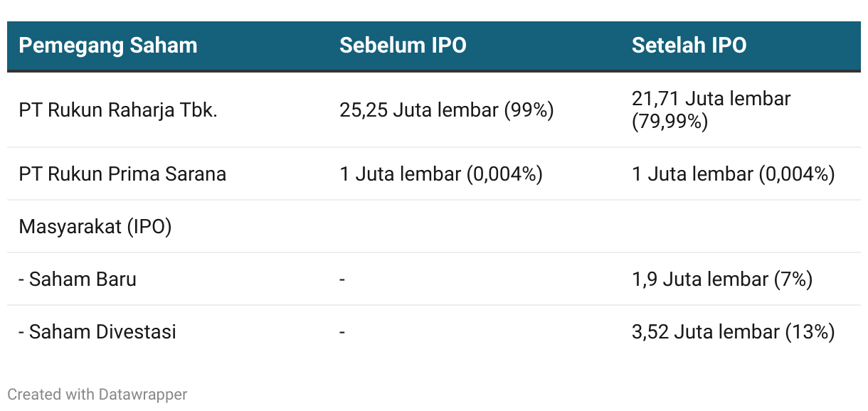This screenshot has width=868, height=411.
Task: Select the Saham Divestasi row label
Action: click(97, 331)
